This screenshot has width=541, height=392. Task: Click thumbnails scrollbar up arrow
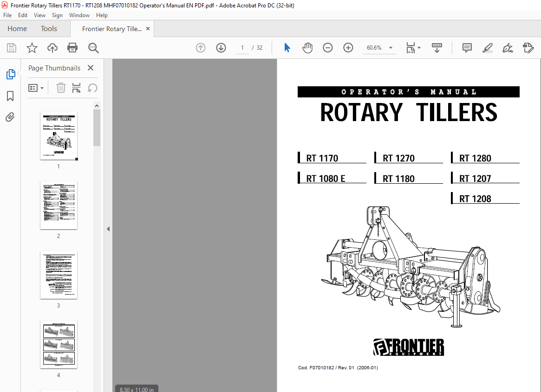97,105
